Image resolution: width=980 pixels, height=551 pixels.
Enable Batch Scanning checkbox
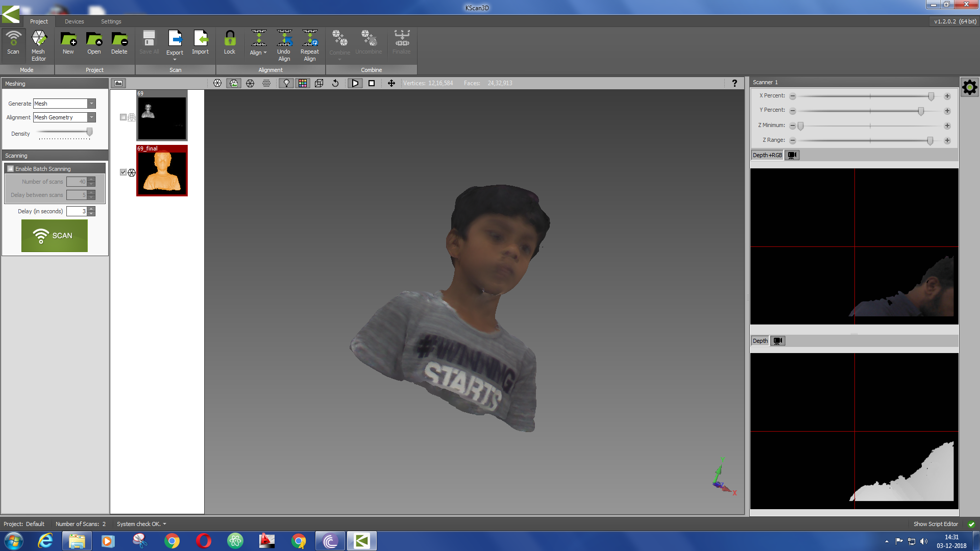11,169
